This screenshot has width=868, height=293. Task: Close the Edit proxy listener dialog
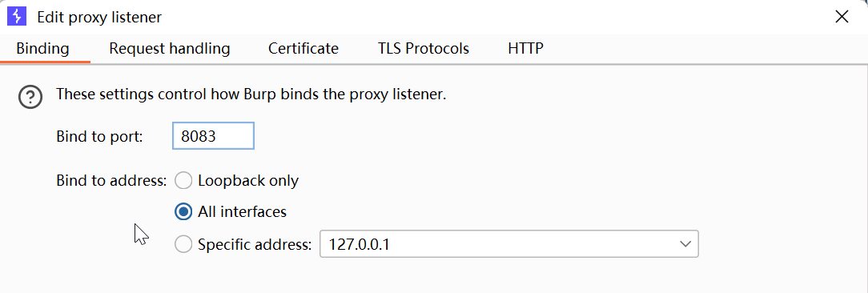[x=842, y=17]
